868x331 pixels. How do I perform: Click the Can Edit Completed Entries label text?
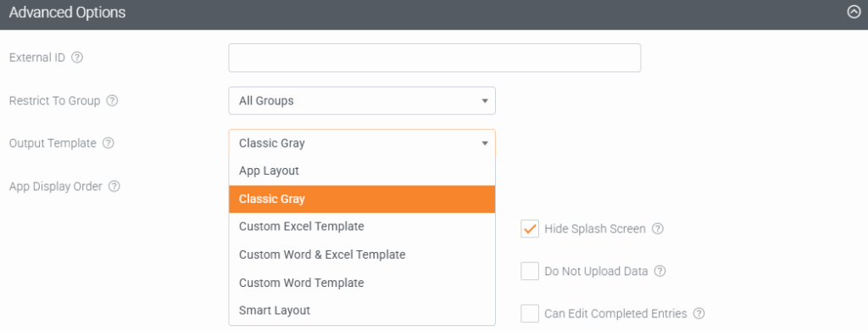615,314
